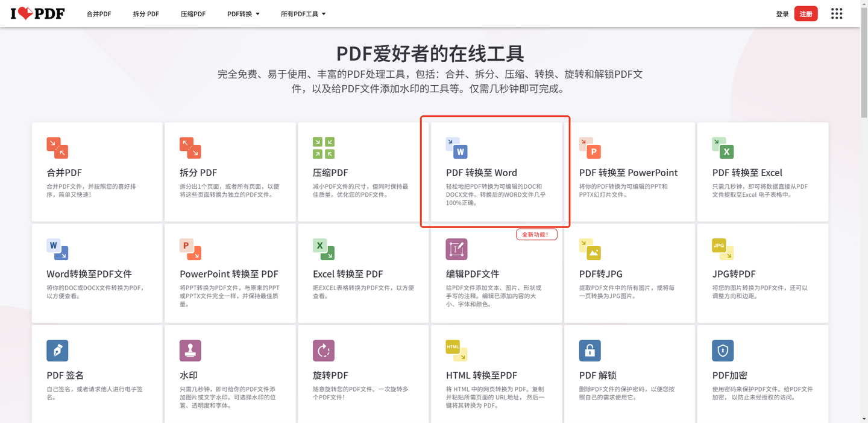Click the red 注册 register button
868x423 pixels.
(806, 13)
